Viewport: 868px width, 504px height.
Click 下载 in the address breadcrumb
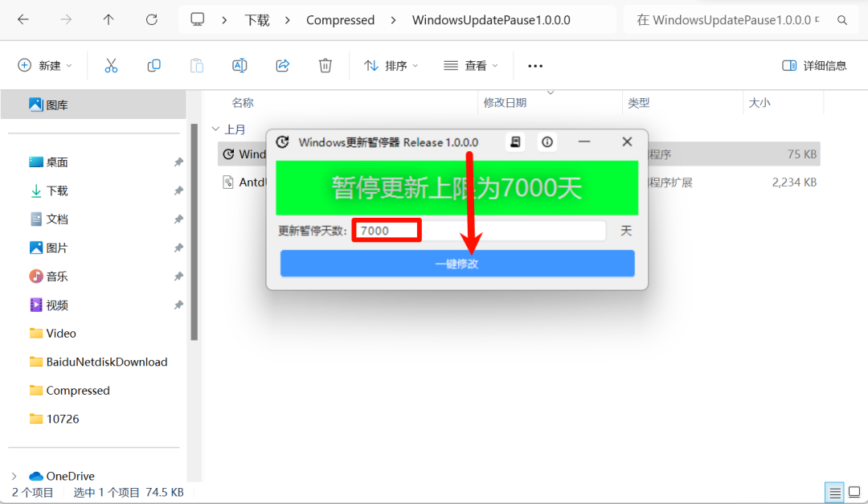click(x=257, y=20)
